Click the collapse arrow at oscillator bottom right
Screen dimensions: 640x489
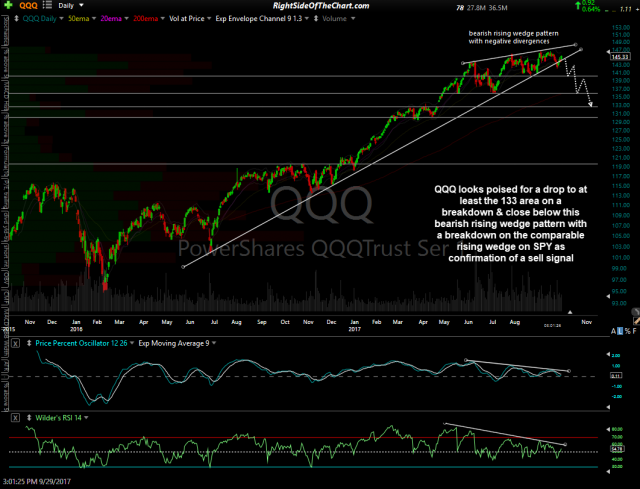608,407
